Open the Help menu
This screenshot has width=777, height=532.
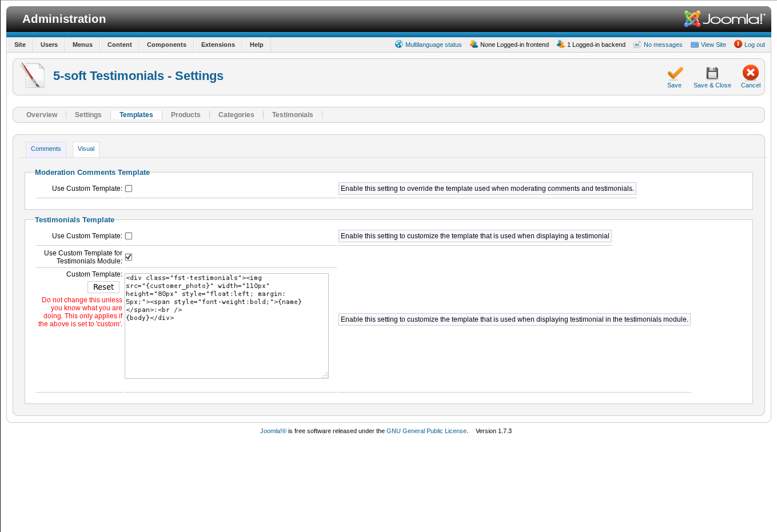tap(257, 45)
